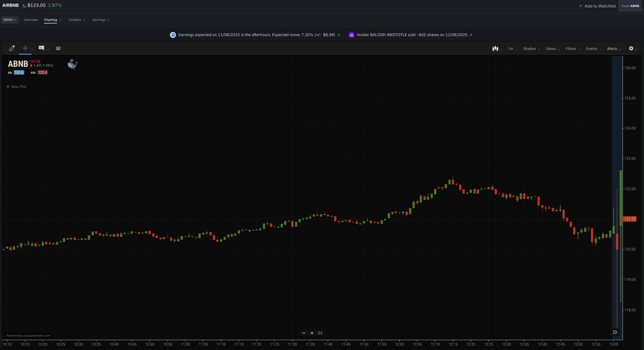Click the $123.00 header price
This screenshot has width=644, height=350.
(x=36, y=5)
